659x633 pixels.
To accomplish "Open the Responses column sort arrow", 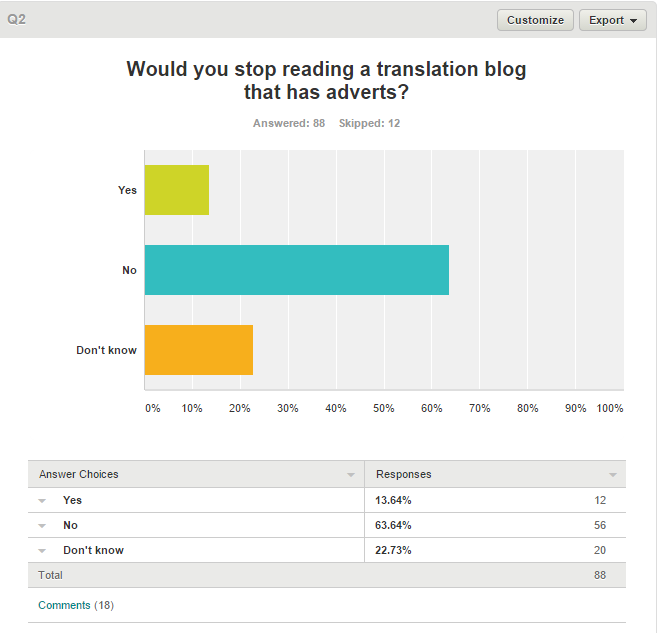I will (613, 475).
